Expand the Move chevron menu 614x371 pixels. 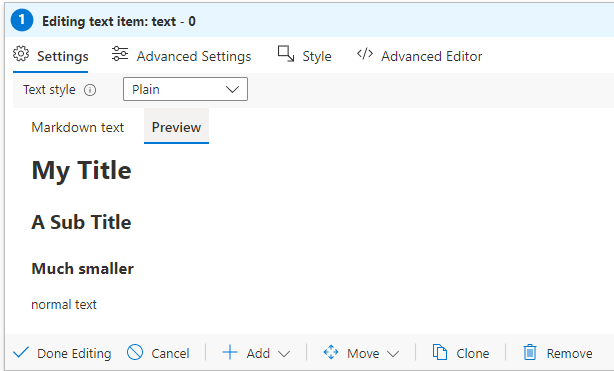tap(393, 354)
